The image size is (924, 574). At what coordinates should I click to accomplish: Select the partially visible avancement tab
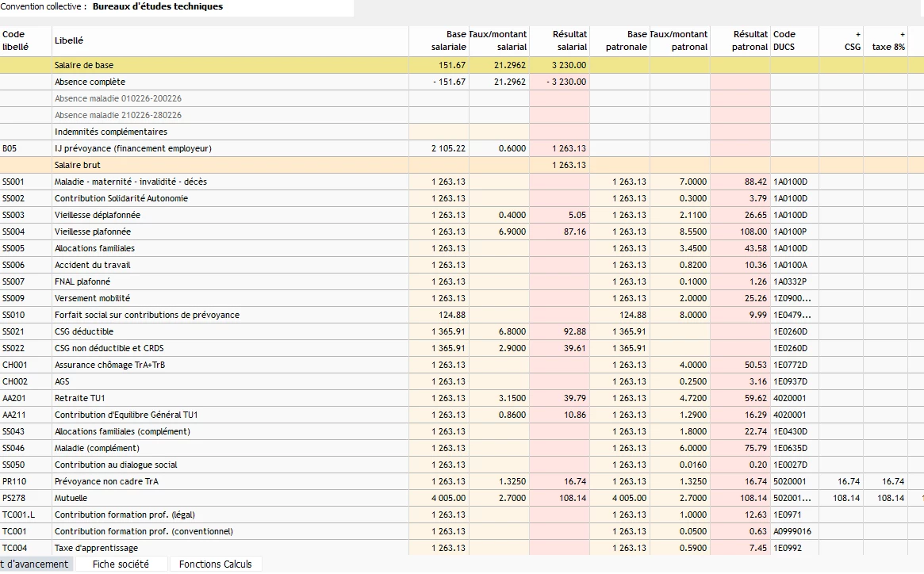click(x=35, y=564)
